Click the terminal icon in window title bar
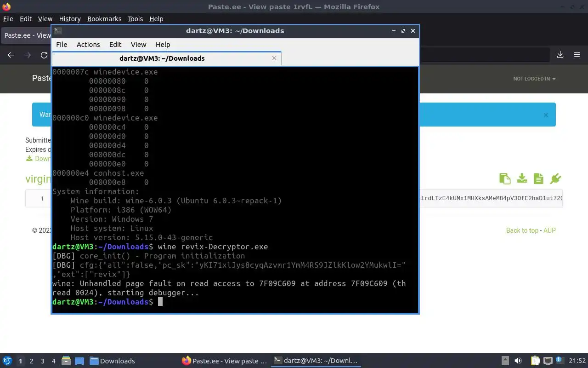588x368 pixels. click(x=57, y=31)
